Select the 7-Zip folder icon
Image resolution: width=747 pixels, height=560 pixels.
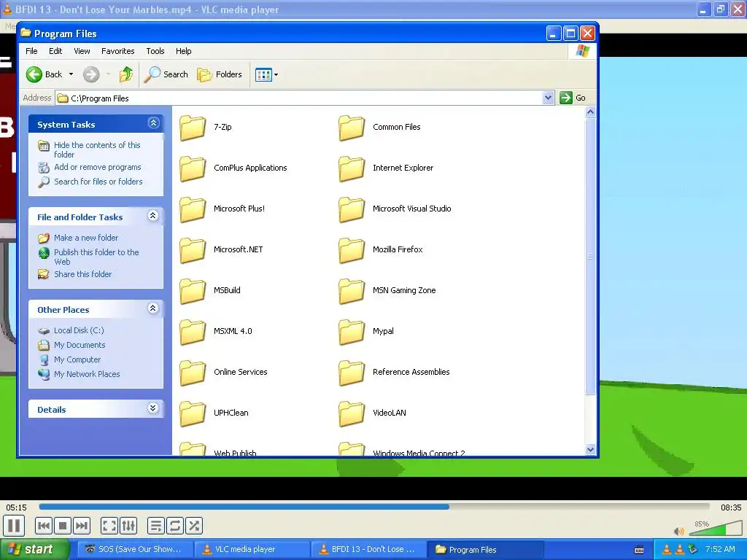point(193,128)
